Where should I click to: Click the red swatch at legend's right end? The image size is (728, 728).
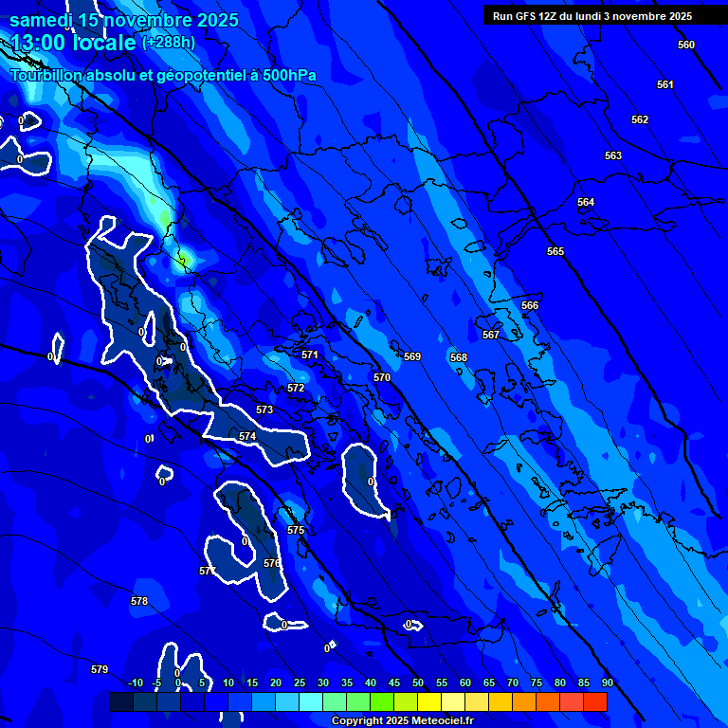(x=594, y=701)
